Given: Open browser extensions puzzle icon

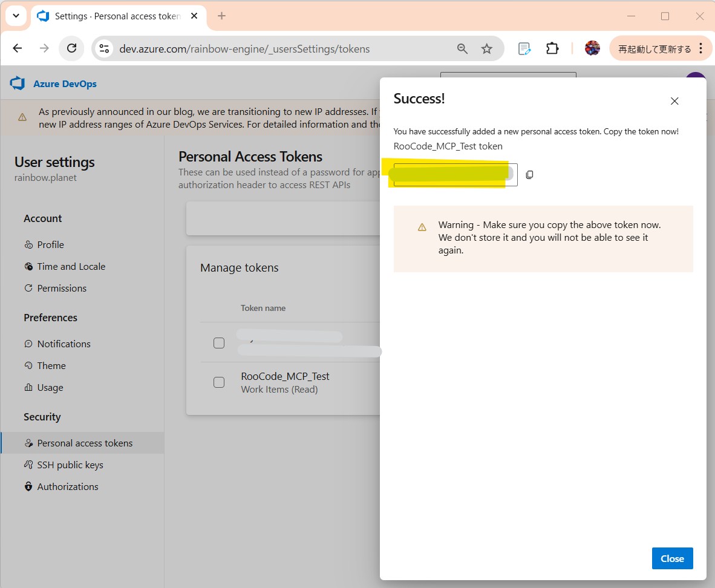Looking at the screenshot, I should coord(552,48).
